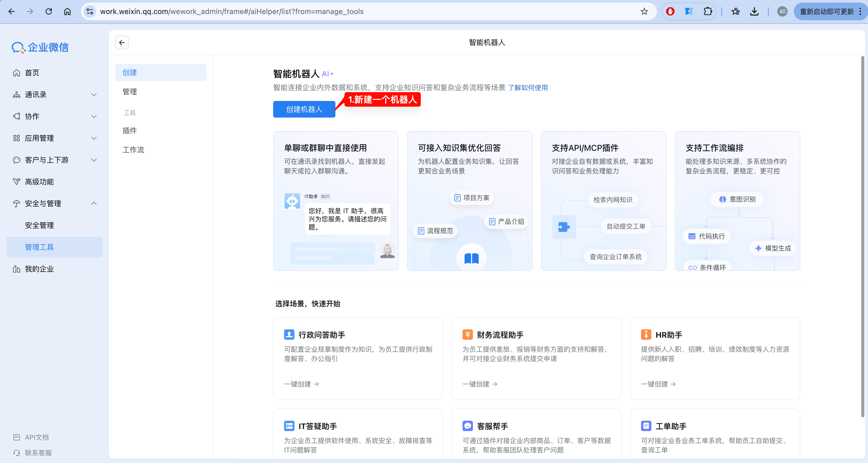Open the 了解如何使用 link

528,88
